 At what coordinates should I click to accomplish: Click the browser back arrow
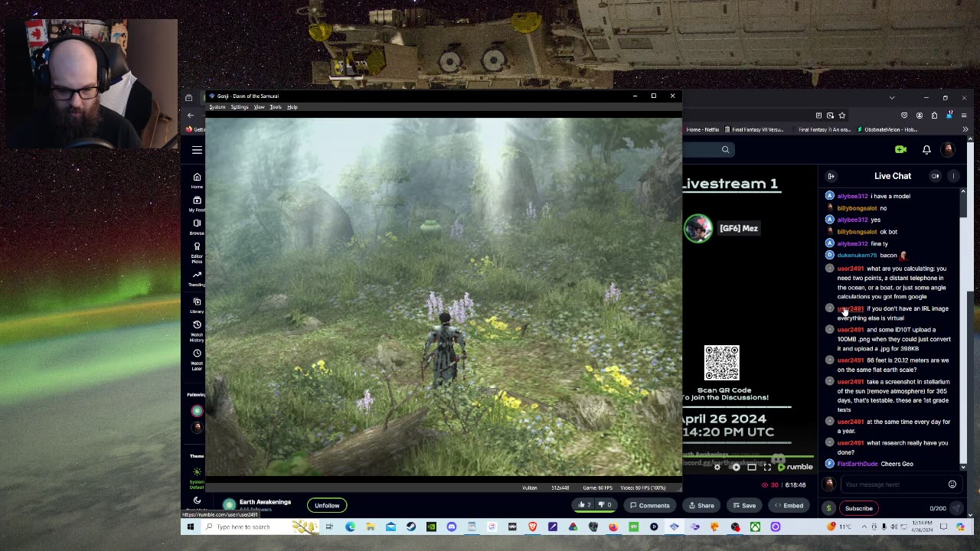(x=191, y=116)
